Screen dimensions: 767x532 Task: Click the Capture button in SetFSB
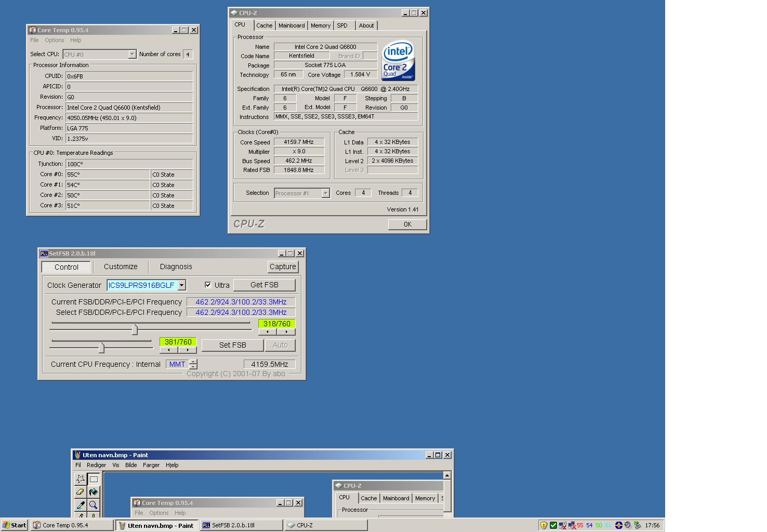283,267
